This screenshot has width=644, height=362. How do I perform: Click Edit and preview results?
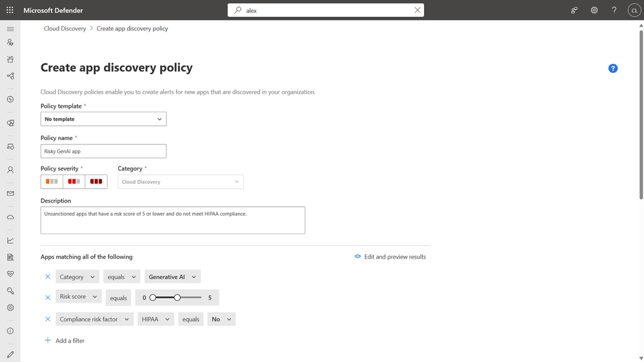(390, 257)
